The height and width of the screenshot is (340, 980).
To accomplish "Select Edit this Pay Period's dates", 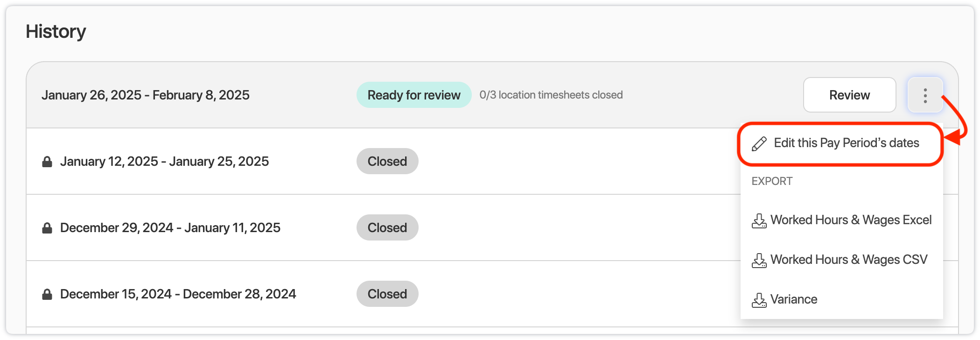I will (x=846, y=143).
